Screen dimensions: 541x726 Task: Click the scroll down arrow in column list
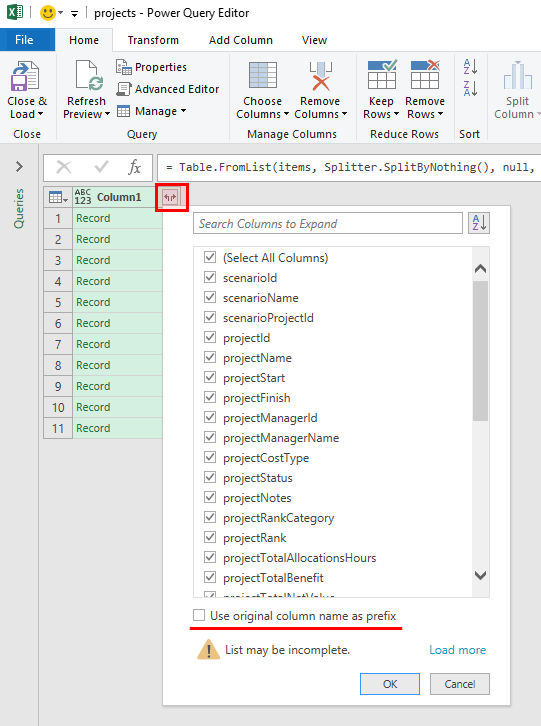(480, 576)
